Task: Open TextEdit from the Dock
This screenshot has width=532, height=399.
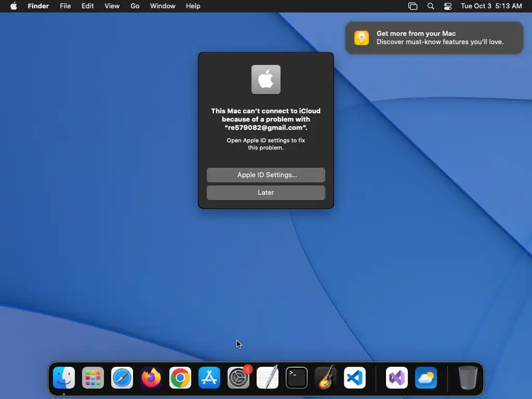Action: 268,378
